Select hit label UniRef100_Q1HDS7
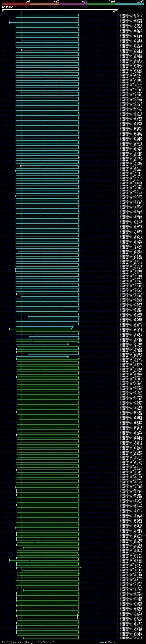The width and height of the screenshot is (146, 644). click(131, 30)
